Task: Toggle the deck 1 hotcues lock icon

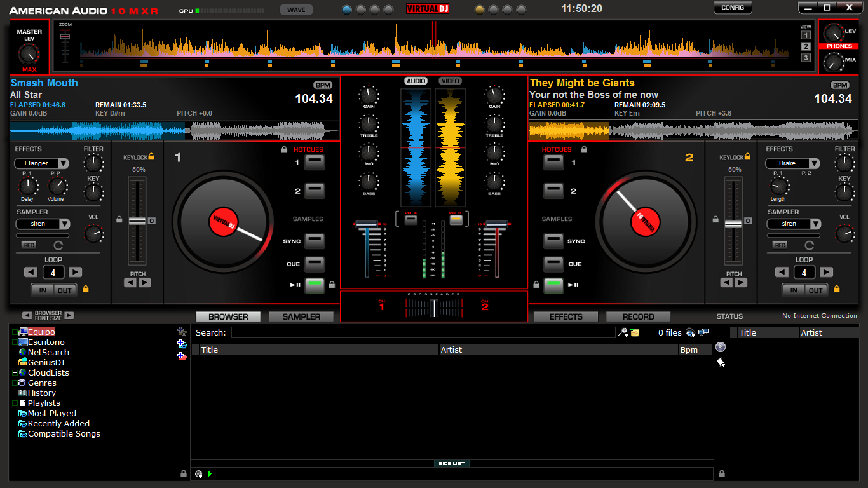Action: [x=284, y=149]
